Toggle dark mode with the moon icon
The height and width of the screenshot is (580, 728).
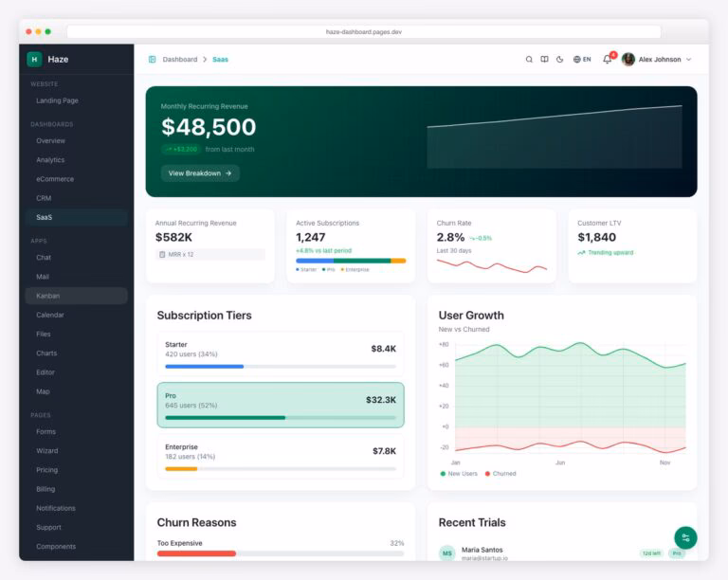[x=559, y=60]
